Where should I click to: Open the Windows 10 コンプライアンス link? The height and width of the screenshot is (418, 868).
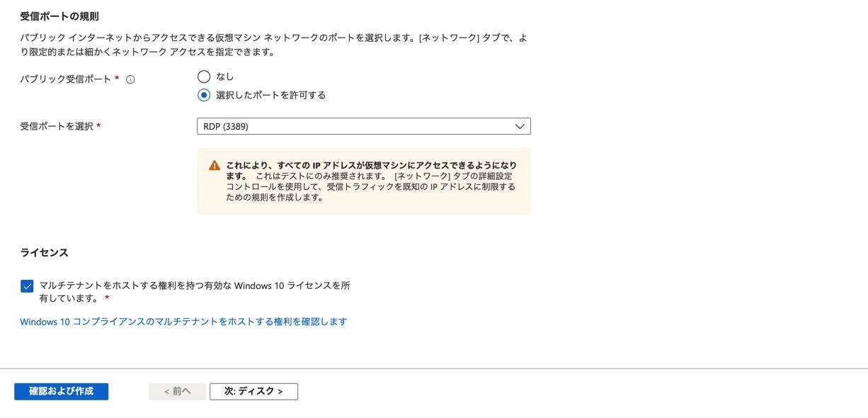coord(183,321)
